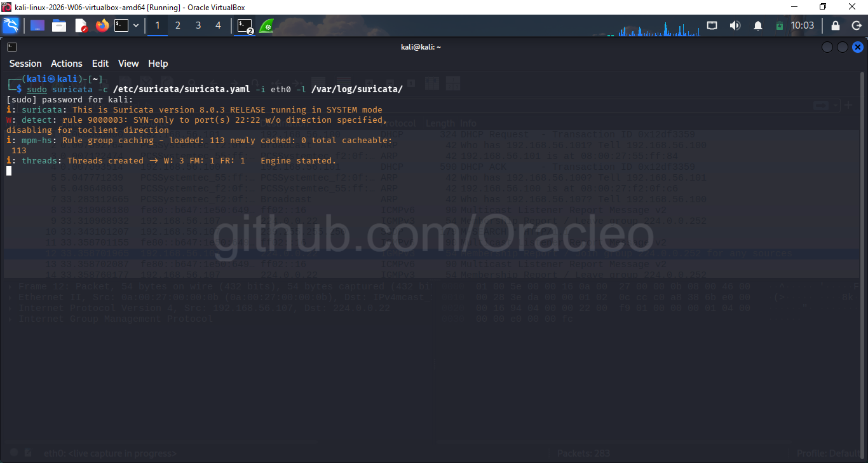This screenshot has height=463, width=868.
Task: Click the path /var/log/suricata/
Action: (x=357, y=89)
